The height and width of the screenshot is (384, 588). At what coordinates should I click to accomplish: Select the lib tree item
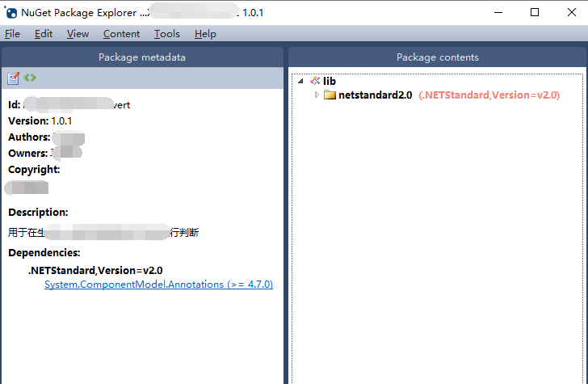pos(330,81)
